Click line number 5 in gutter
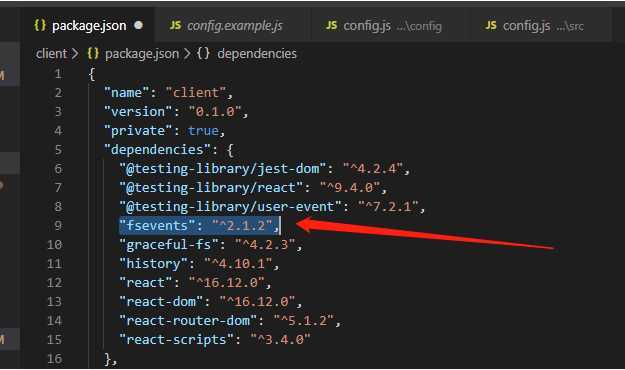Screen dimensions: 625x370 tap(58, 150)
